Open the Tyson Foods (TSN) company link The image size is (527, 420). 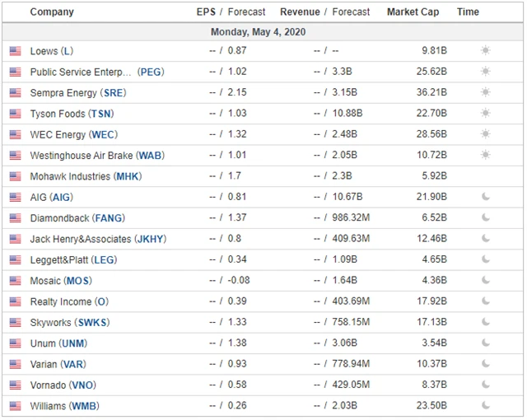(x=72, y=114)
